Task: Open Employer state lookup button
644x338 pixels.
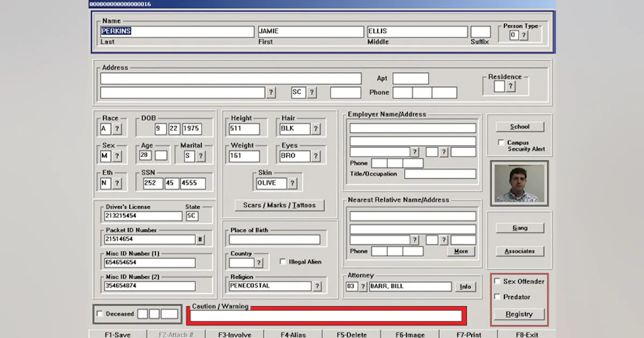Action: tap(444, 152)
